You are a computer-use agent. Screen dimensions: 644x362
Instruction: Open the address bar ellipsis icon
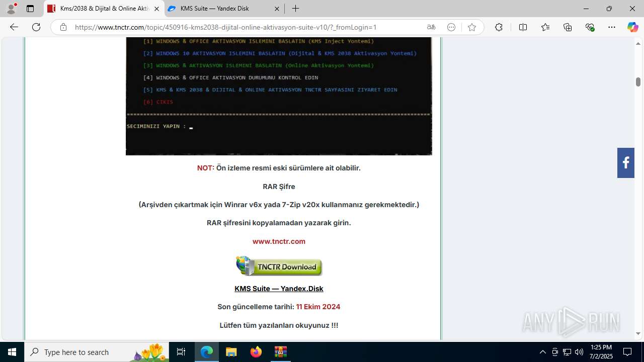[x=451, y=27]
